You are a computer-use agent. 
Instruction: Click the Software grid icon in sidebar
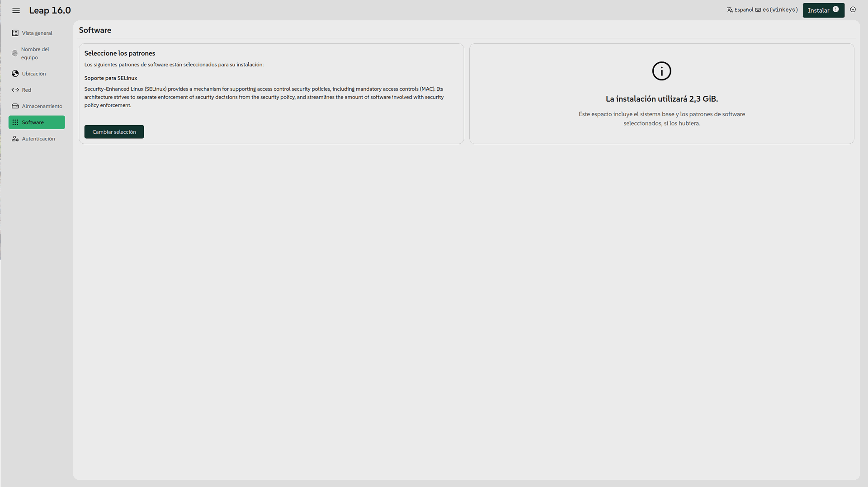(15, 122)
